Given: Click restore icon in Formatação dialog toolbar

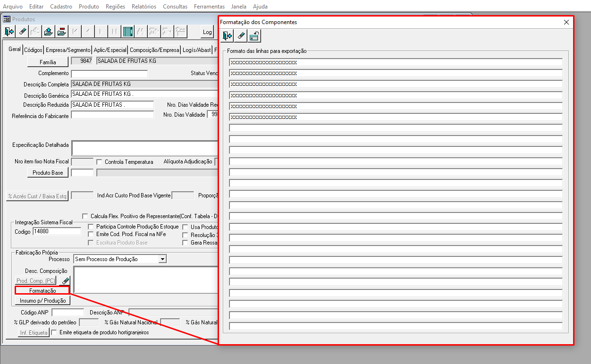Looking at the screenshot, I should tap(254, 35).
